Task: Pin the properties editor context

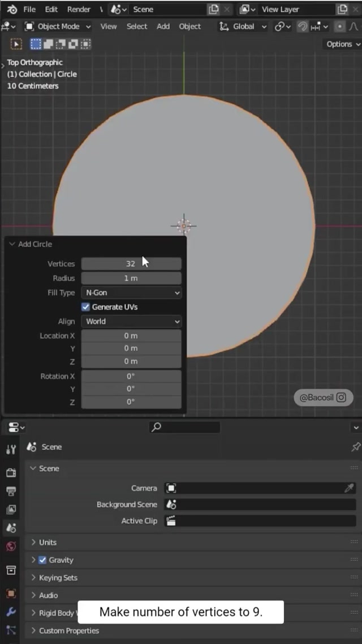Action: point(355,447)
